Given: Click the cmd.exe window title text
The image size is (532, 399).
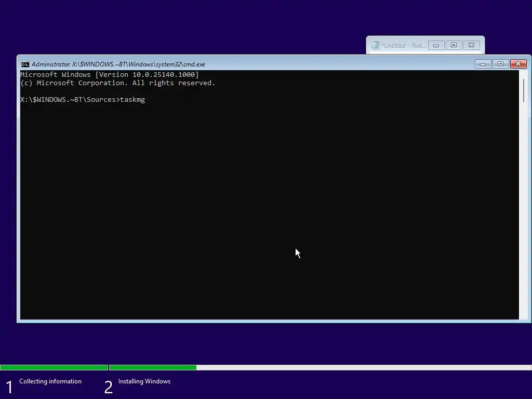Looking at the screenshot, I should [118, 64].
